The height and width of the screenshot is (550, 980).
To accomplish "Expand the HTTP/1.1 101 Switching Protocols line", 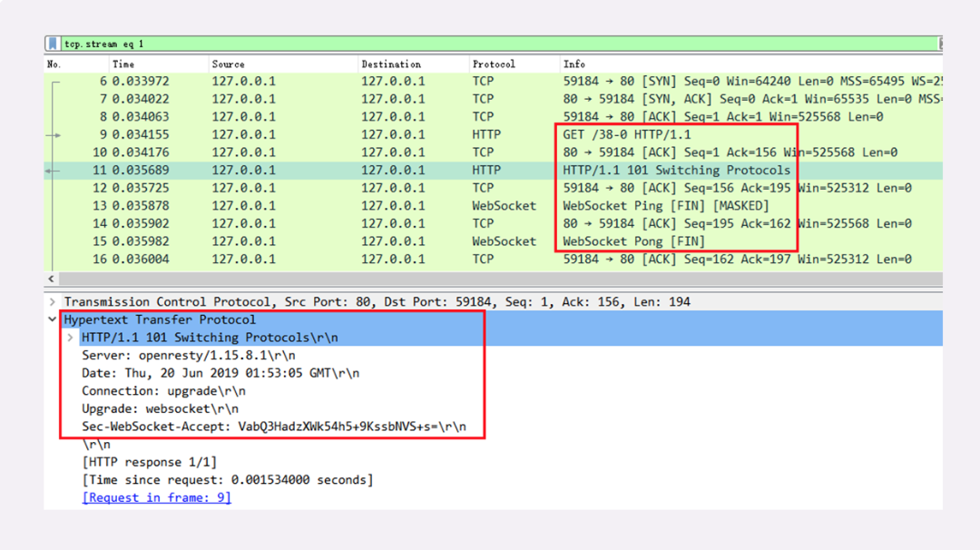I will pyautogui.click(x=70, y=338).
